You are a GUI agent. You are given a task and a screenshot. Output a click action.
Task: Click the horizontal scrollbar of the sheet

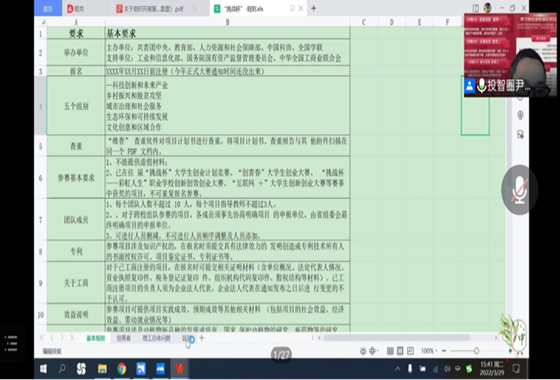coord(396,338)
